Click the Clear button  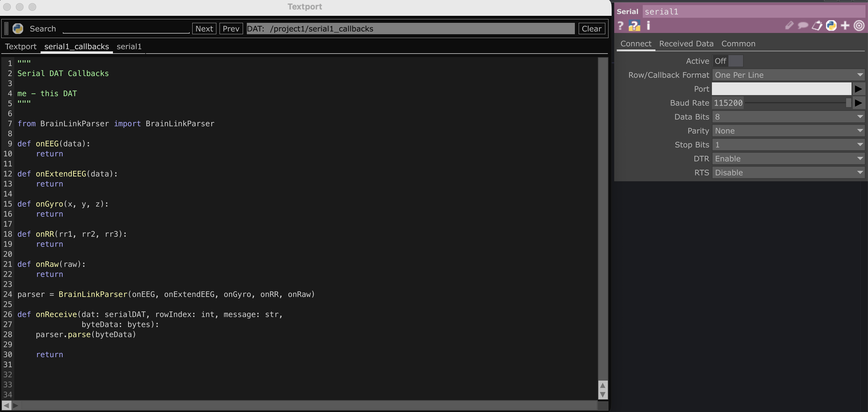pyautogui.click(x=592, y=29)
